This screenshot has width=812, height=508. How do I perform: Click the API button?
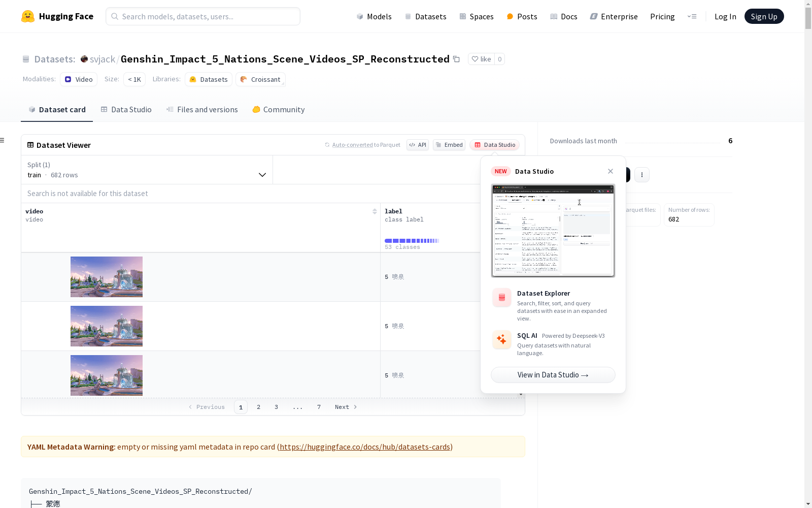pyautogui.click(x=418, y=145)
